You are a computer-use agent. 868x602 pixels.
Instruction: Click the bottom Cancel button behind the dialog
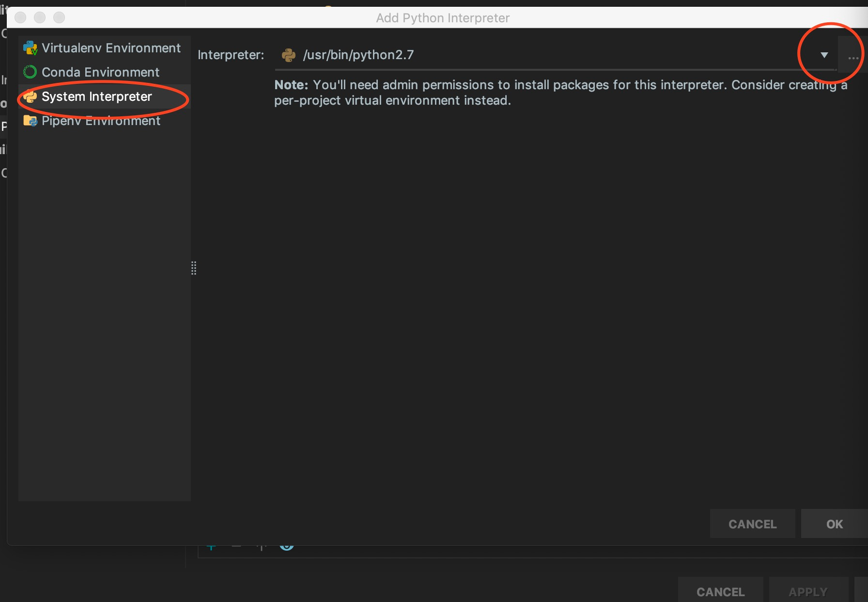[720, 591]
